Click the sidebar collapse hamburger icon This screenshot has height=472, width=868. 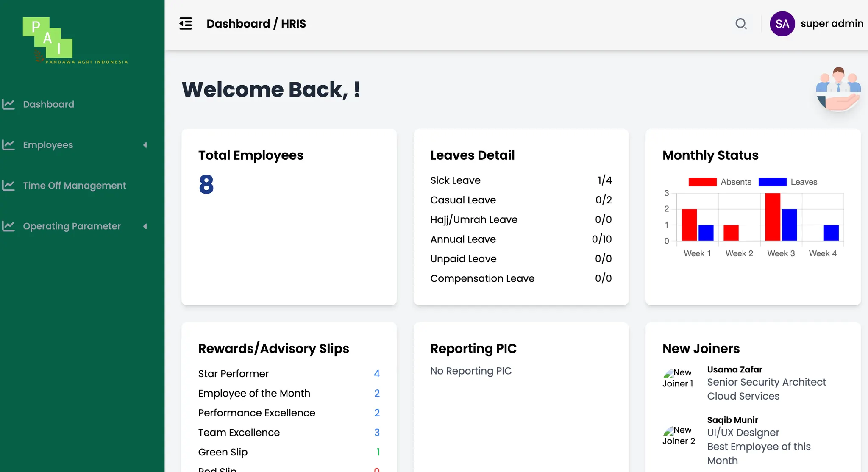coord(186,24)
